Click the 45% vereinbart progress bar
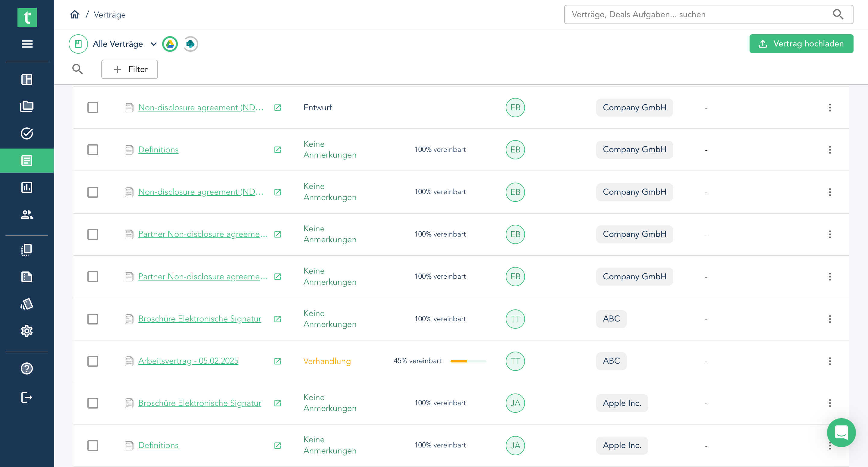This screenshot has width=868, height=467. [468, 361]
